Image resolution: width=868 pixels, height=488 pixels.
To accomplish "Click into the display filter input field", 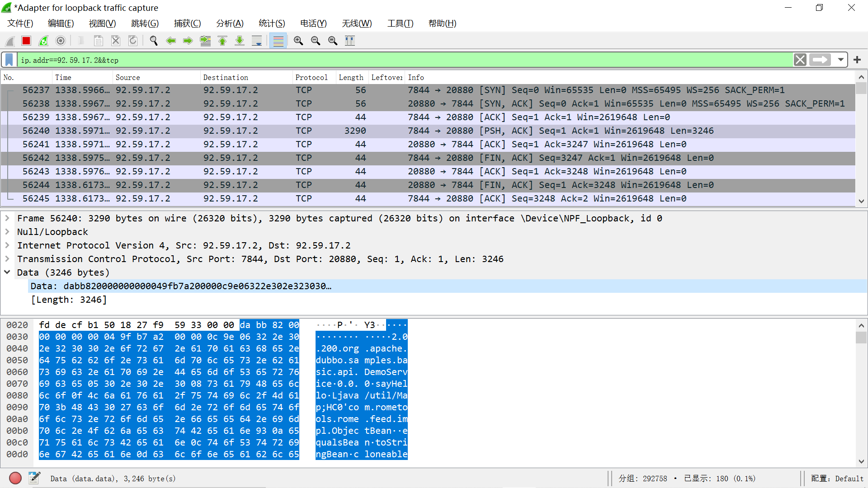I will (x=405, y=60).
